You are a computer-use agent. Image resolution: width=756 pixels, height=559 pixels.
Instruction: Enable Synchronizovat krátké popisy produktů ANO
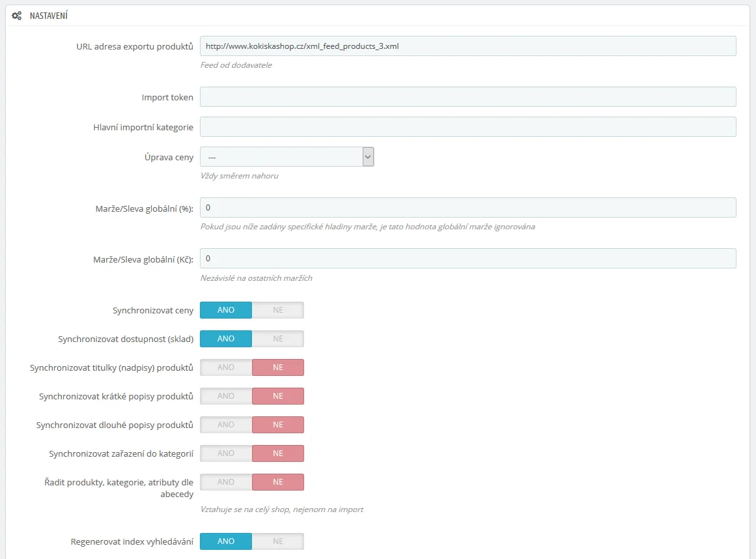point(226,396)
